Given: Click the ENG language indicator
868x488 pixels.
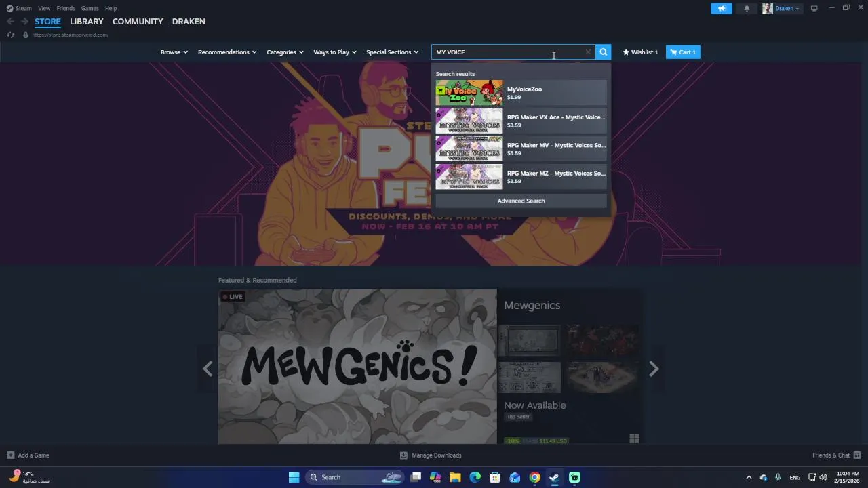Looking at the screenshot, I should click(x=795, y=477).
